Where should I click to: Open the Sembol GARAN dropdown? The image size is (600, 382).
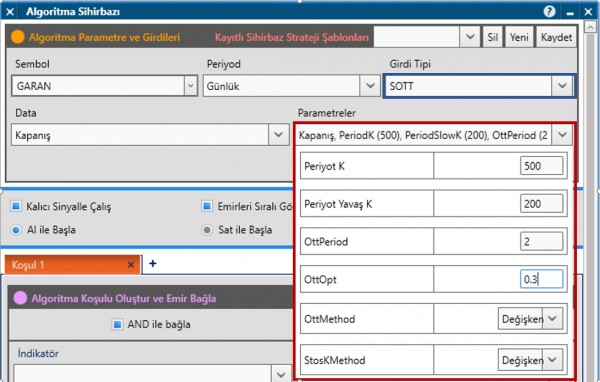tap(191, 86)
